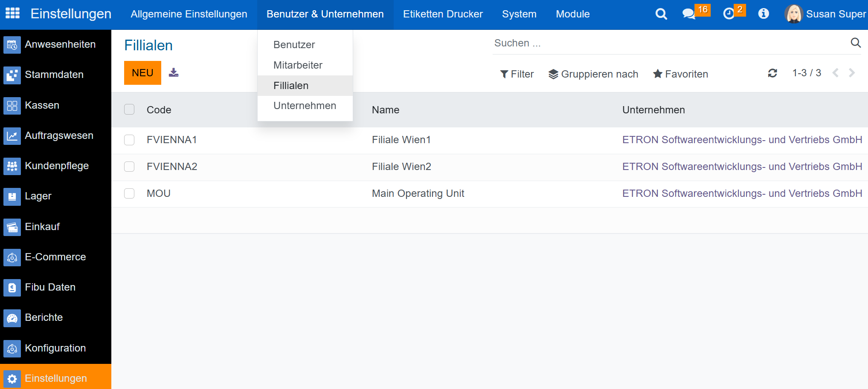Viewport: 868px width, 389px height.
Task: Open the Berichte module in sidebar
Action: [x=44, y=317]
